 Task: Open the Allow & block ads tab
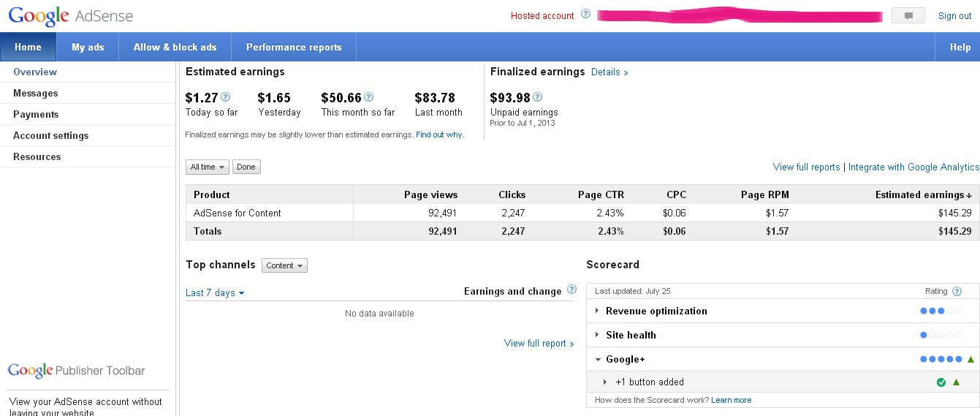click(x=175, y=47)
